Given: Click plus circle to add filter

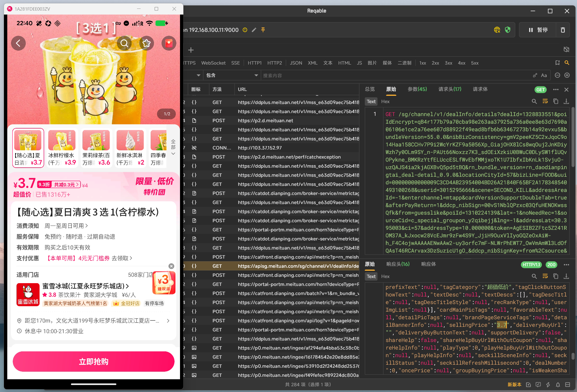Looking at the screenshot, I should pyautogui.click(x=567, y=75).
